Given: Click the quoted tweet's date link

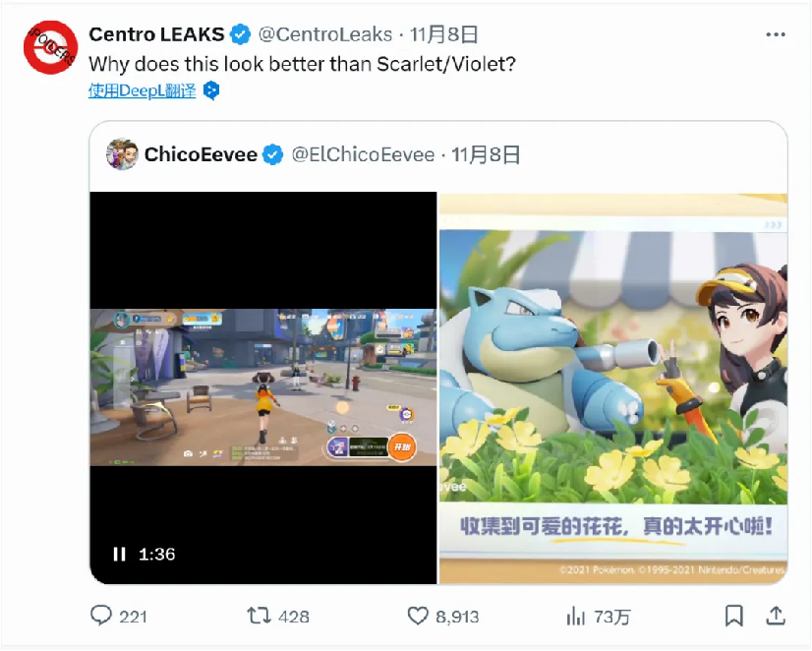Looking at the screenshot, I should tap(486, 154).
